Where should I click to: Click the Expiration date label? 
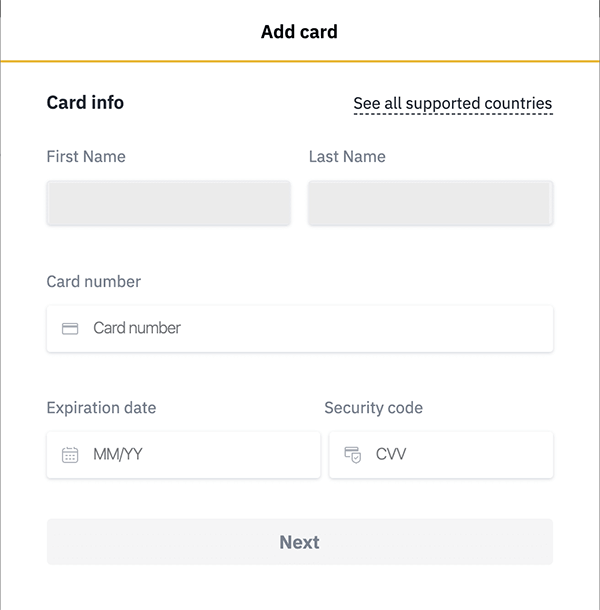(x=101, y=408)
